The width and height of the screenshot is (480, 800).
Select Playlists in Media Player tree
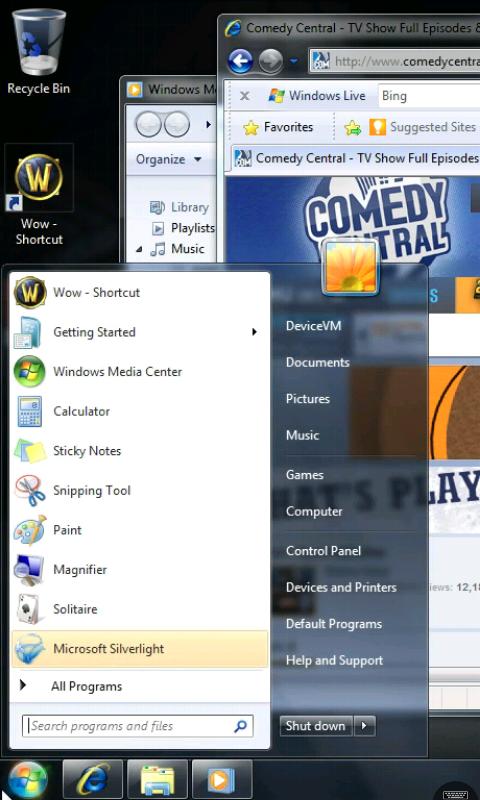[184, 228]
